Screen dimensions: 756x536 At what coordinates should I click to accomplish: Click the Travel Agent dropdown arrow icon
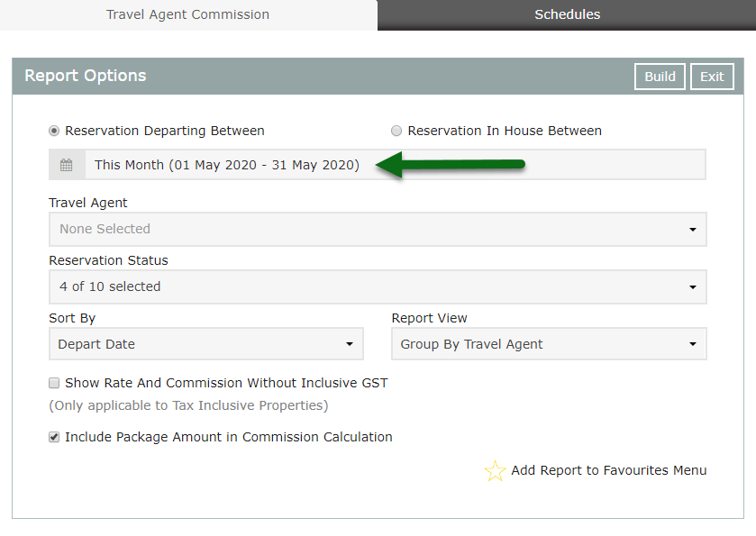693,230
